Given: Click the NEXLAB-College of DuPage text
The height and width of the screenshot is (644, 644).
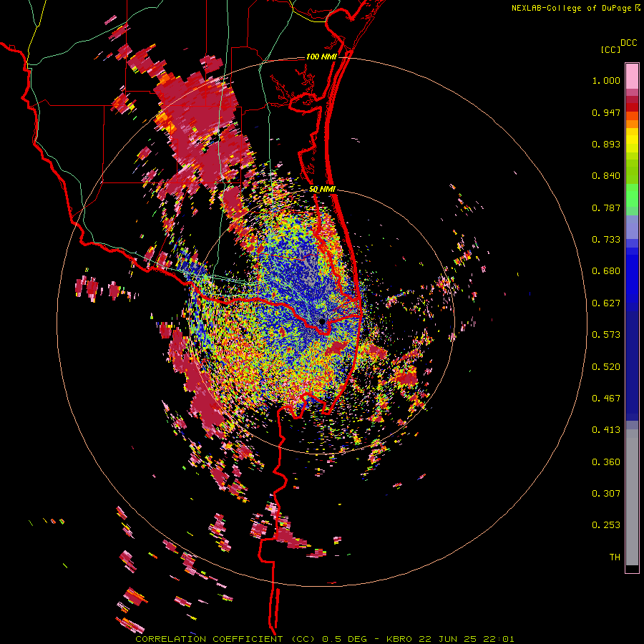Looking at the screenshot, I should (571, 8).
